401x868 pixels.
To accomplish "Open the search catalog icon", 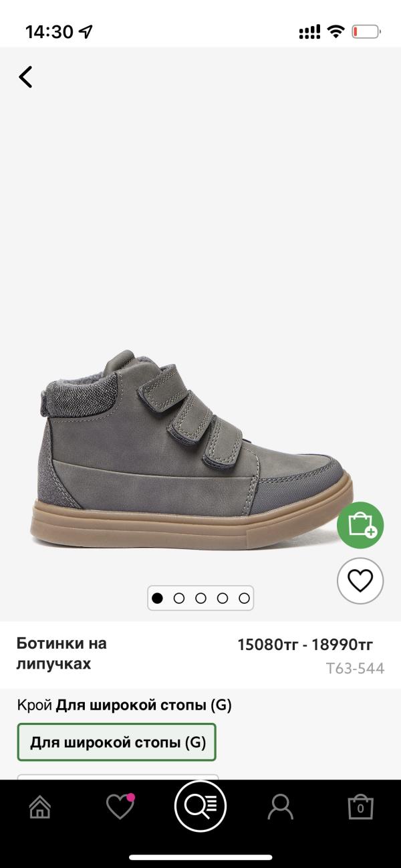I will pyautogui.click(x=200, y=806).
